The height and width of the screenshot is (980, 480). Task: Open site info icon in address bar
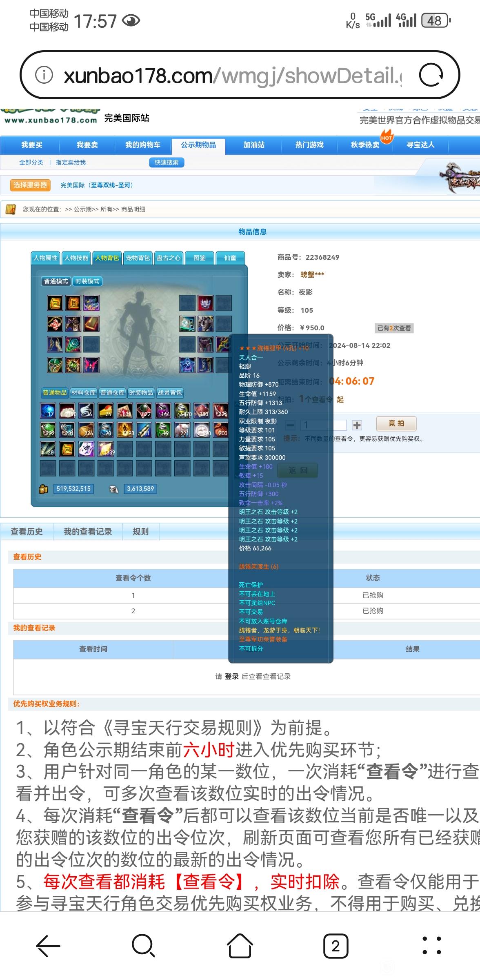pos(44,75)
